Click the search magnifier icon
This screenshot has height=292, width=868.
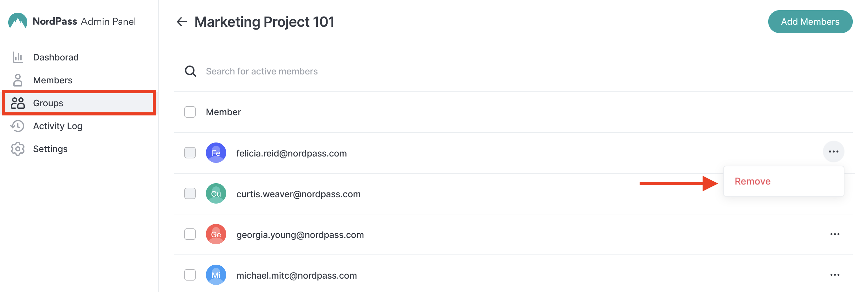coord(190,71)
